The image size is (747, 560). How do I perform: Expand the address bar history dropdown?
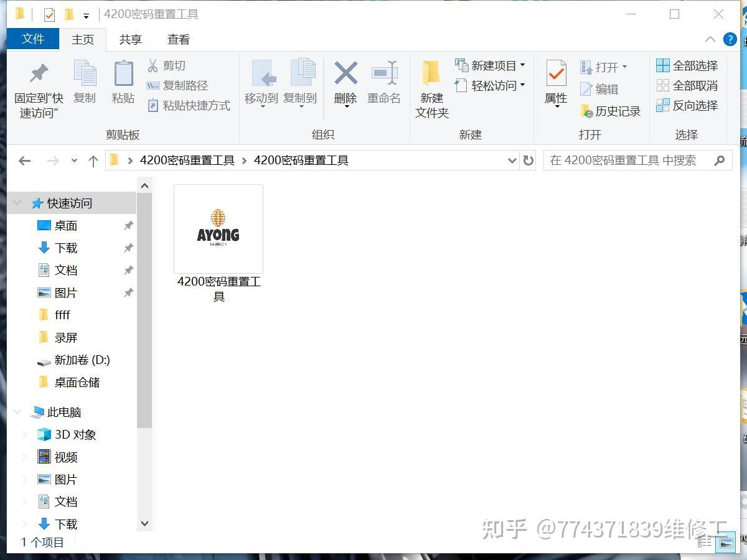(x=512, y=161)
